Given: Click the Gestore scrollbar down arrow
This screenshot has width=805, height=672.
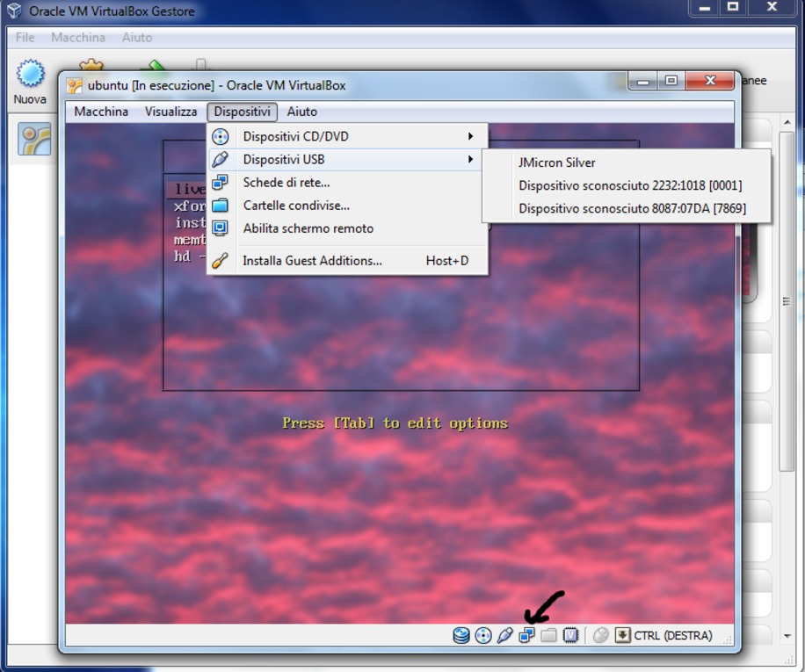Looking at the screenshot, I should (x=787, y=636).
